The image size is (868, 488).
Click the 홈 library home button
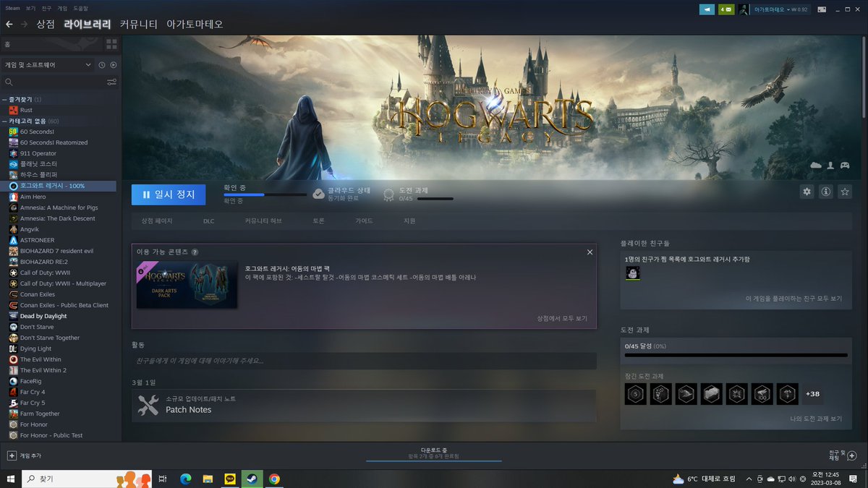pos(52,44)
